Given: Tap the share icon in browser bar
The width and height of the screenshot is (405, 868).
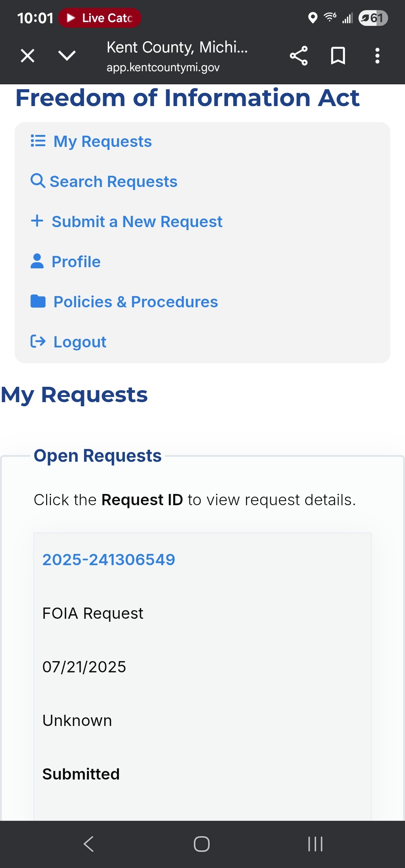Looking at the screenshot, I should (298, 56).
